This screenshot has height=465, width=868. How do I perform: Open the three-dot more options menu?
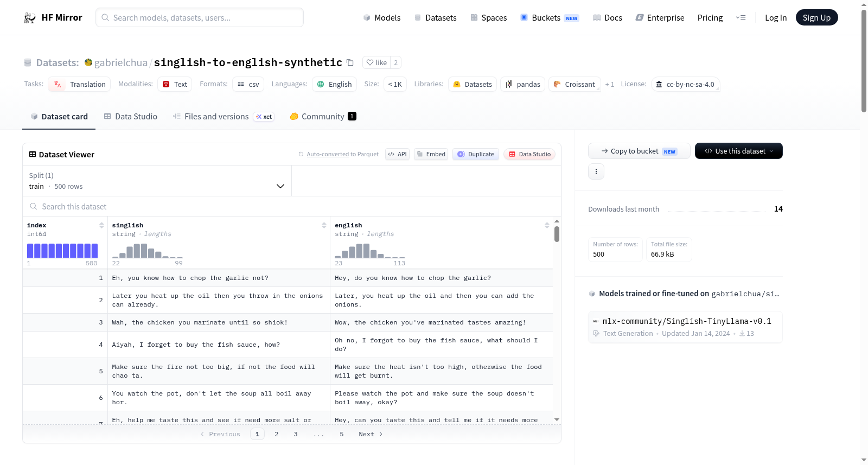[x=596, y=171]
